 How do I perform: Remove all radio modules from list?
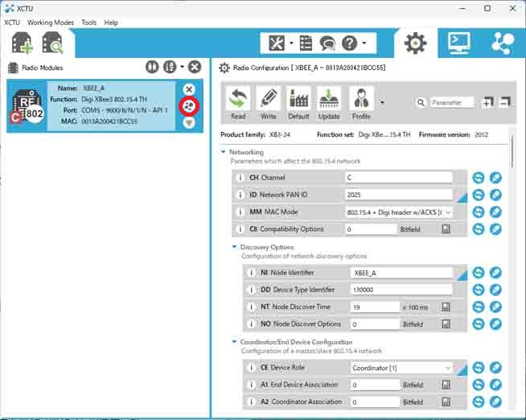click(195, 67)
